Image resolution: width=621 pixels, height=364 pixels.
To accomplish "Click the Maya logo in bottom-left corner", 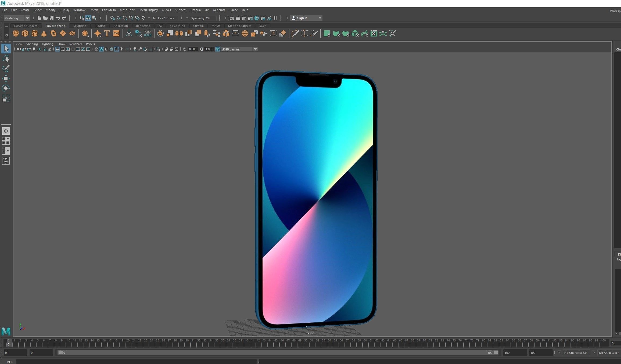I will point(6,331).
